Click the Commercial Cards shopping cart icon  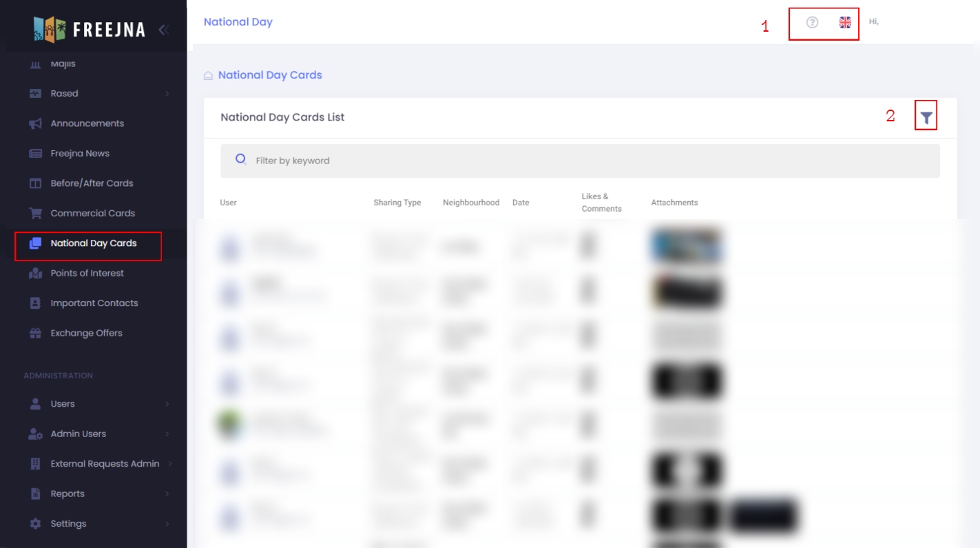[x=35, y=213]
